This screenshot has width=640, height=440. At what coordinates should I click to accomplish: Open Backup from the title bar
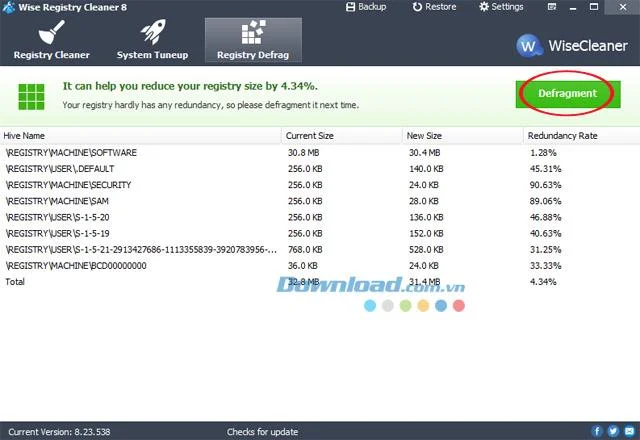coord(366,7)
